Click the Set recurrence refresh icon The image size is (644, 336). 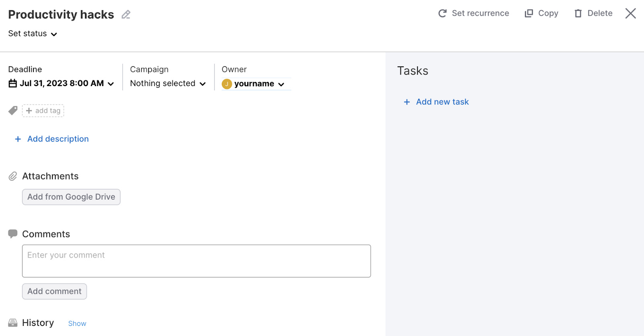click(442, 13)
